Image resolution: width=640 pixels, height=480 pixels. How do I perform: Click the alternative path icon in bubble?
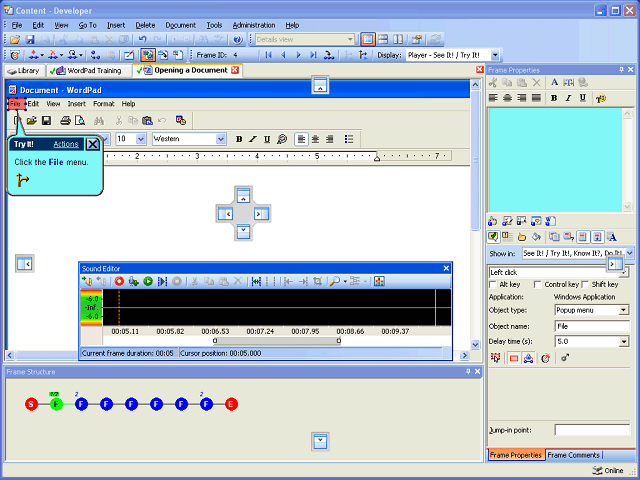(22, 180)
